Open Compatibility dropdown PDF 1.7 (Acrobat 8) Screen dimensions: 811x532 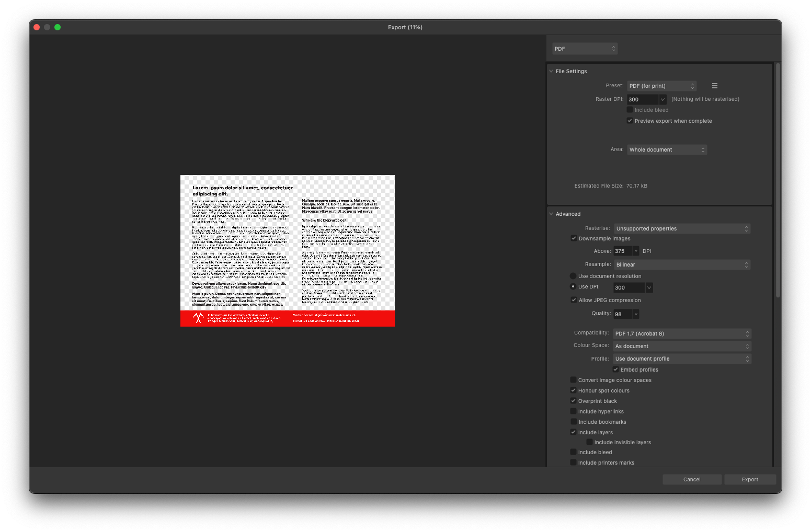(x=682, y=333)
